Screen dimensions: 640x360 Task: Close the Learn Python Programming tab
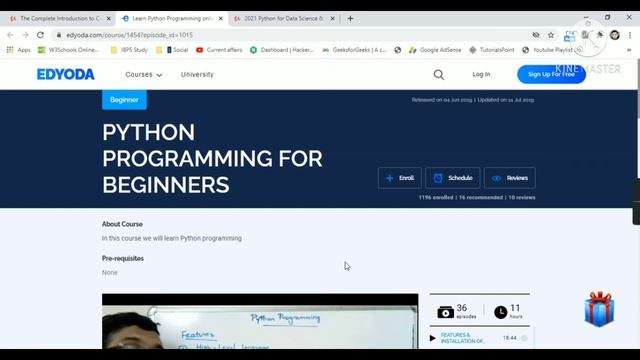(220, 18)
